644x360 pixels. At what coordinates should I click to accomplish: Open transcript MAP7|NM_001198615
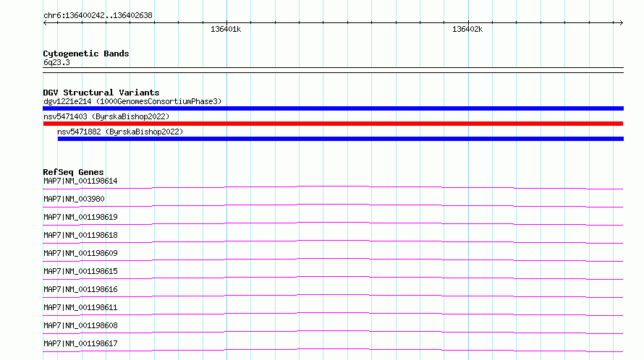coord(80,271)
